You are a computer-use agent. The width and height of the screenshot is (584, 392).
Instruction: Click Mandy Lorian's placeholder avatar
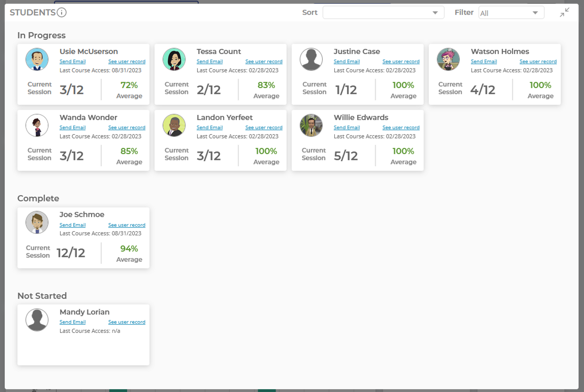37,320
